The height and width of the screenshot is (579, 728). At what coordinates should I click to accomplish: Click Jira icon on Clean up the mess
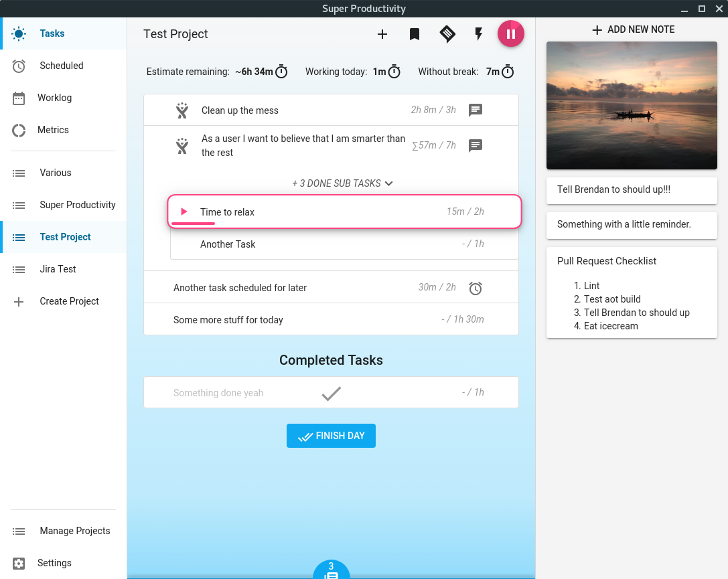coord(182,110)
